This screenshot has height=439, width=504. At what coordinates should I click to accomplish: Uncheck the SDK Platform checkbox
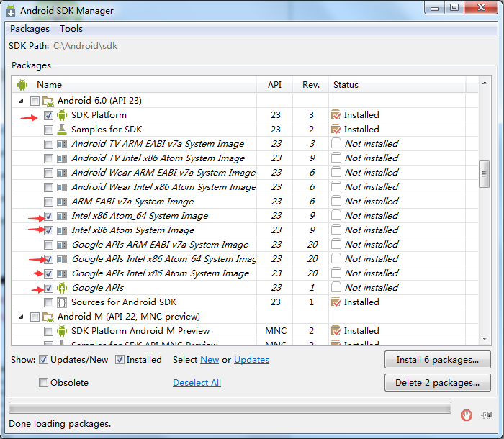pos(48,115)
